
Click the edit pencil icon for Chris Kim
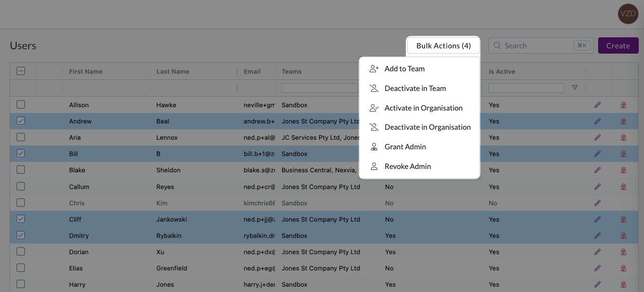point(597,203)
